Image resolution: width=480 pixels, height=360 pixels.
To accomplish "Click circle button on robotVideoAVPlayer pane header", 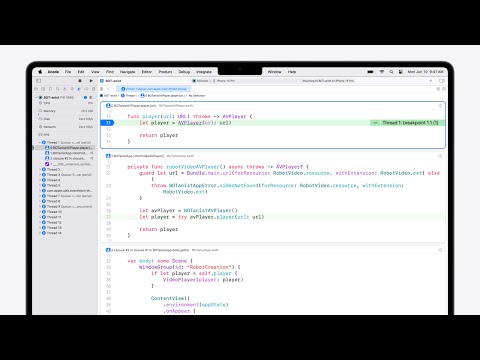I will pyautogui.click(x=440, y=156).
